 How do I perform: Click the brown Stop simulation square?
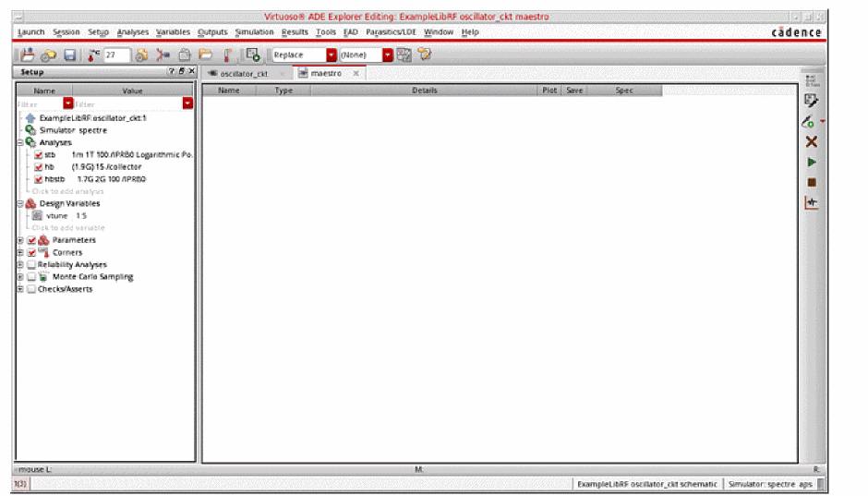812,183
